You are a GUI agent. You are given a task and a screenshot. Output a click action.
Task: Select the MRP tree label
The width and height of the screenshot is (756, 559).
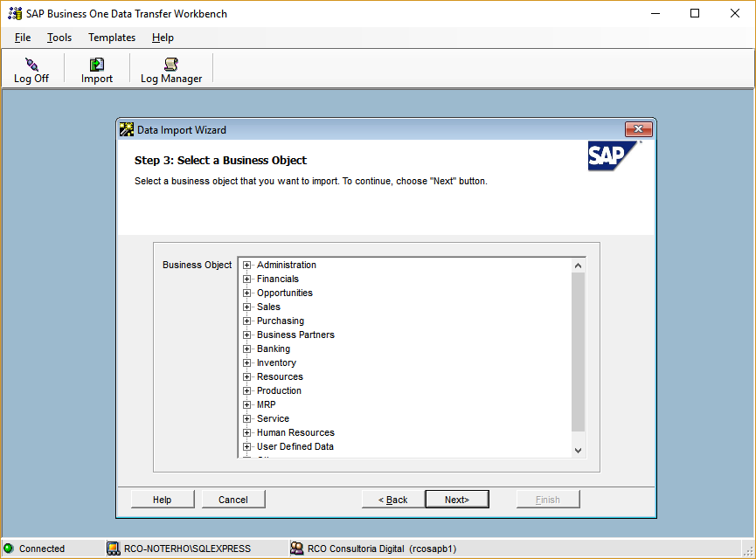267,404
